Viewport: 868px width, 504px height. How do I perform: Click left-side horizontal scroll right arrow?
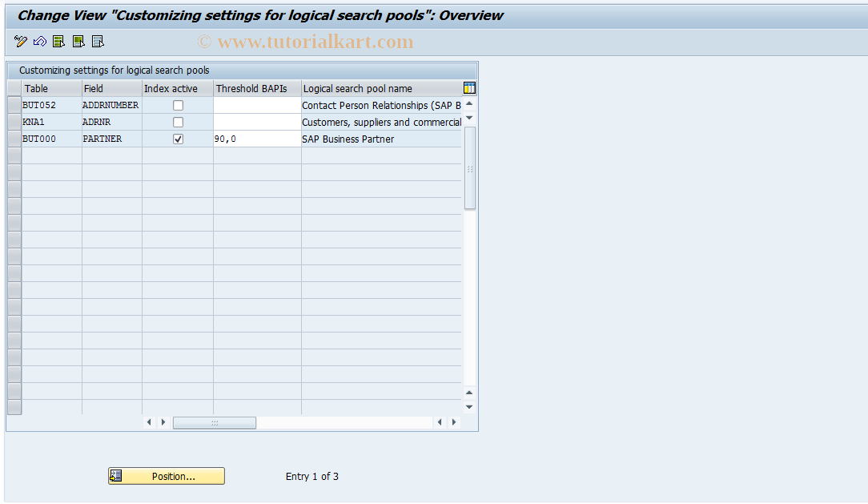pos(163,422)
